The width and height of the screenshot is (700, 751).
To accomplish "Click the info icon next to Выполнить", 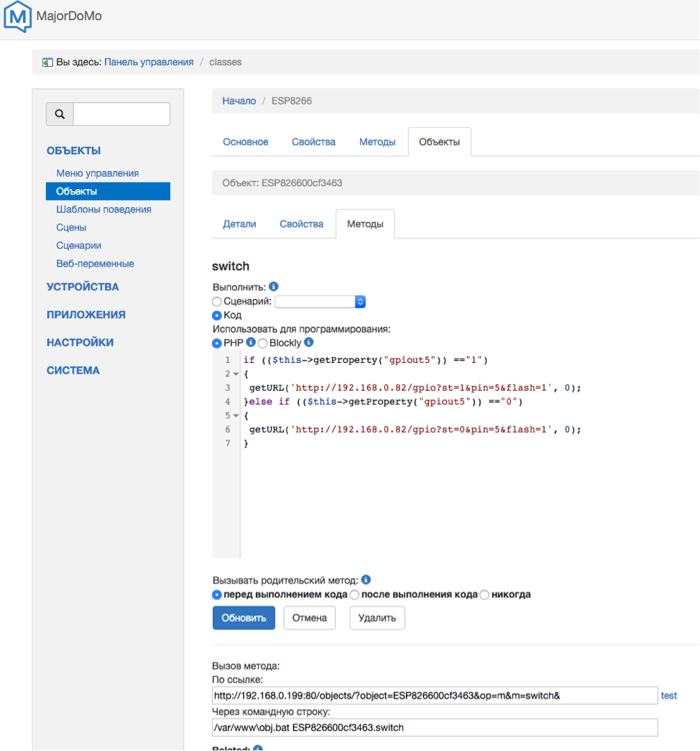I will [x=273, y=287].
